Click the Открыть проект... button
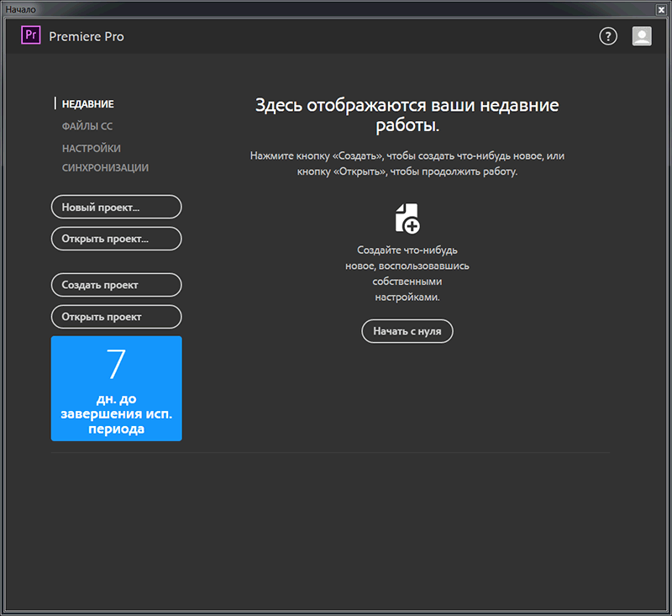The width and height of the screenshot is (672, 616). 116,239
